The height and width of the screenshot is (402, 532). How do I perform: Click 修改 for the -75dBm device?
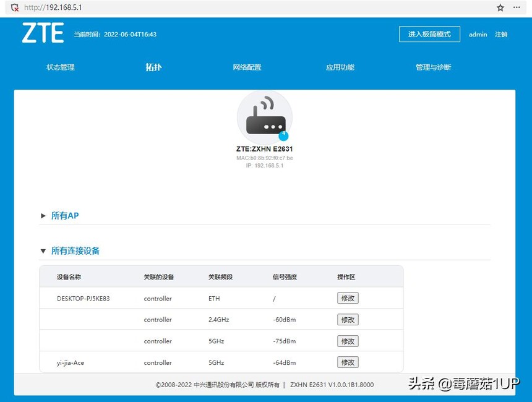(x=348, y=341)
